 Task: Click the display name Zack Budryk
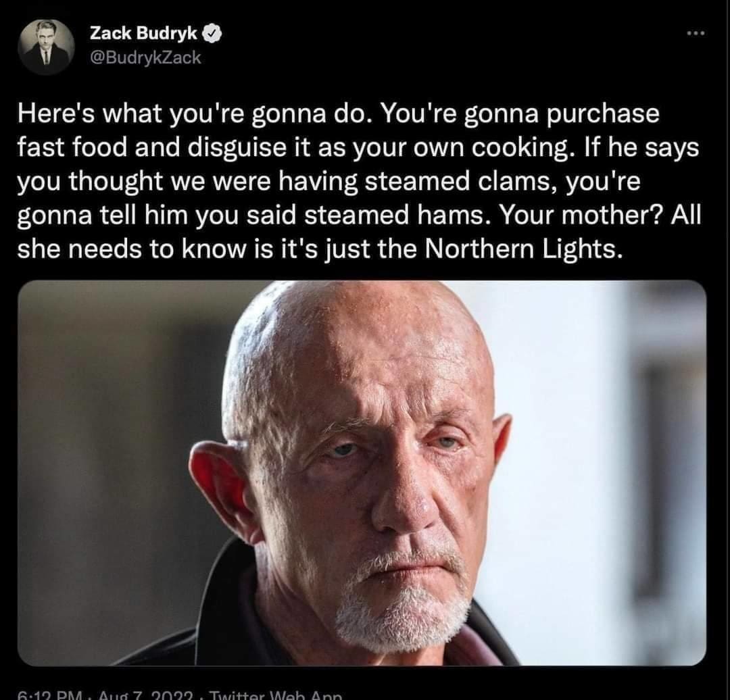point(144,33)
